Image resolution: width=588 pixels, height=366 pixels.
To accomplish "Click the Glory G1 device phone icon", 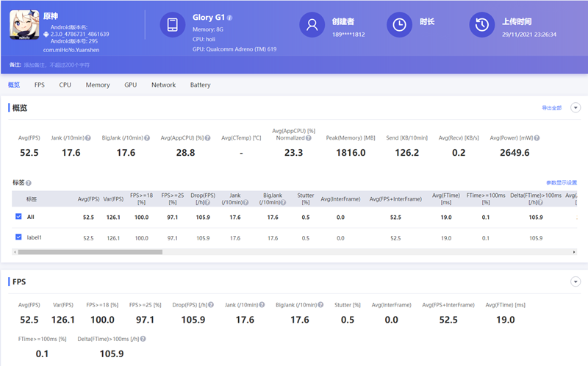I will [x=172, y=24].
